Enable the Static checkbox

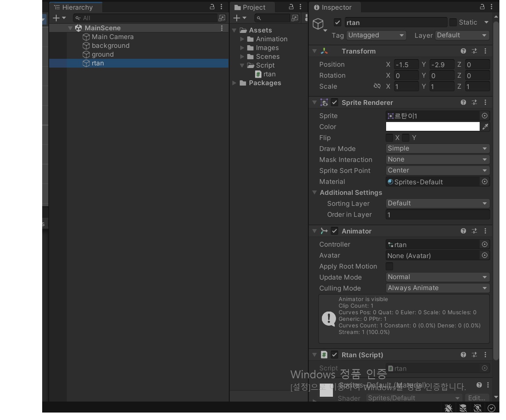pyautogui.click(x=453, y=22)
